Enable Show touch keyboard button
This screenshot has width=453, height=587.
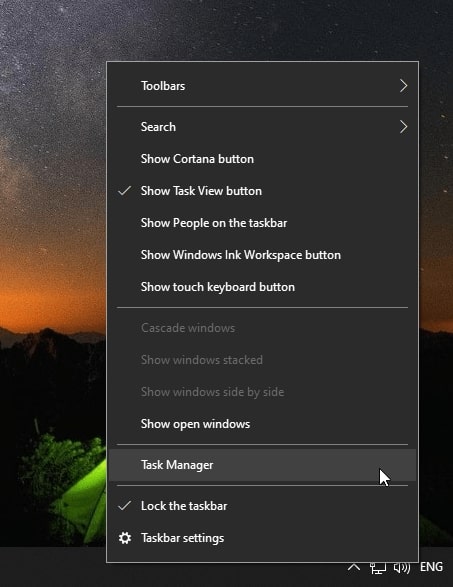click(x=262, y=287)
